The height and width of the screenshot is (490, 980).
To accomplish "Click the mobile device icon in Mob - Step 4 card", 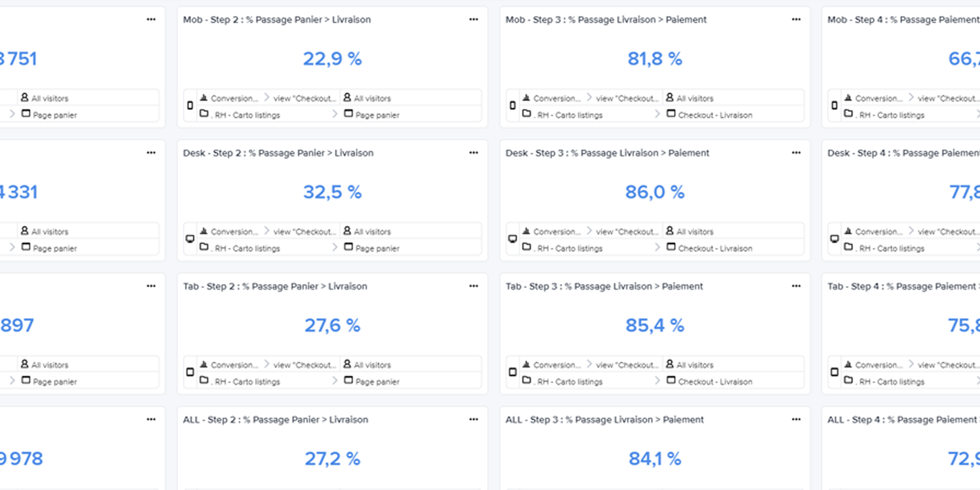I will click(835, 106).
